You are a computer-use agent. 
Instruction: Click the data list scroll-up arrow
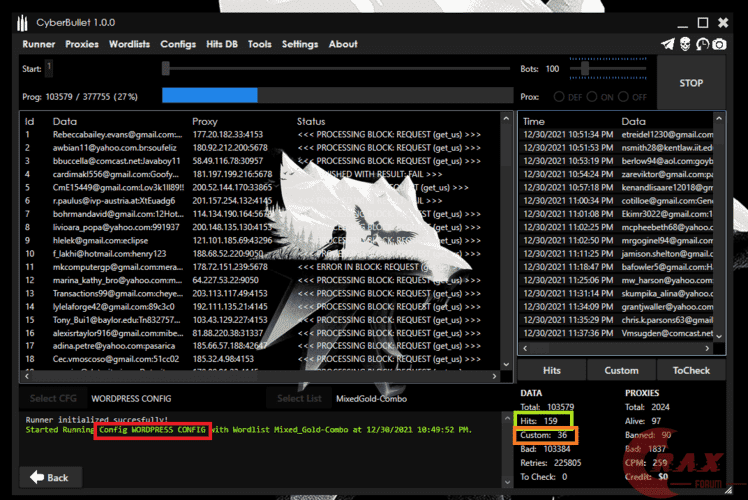coord(506,118)
